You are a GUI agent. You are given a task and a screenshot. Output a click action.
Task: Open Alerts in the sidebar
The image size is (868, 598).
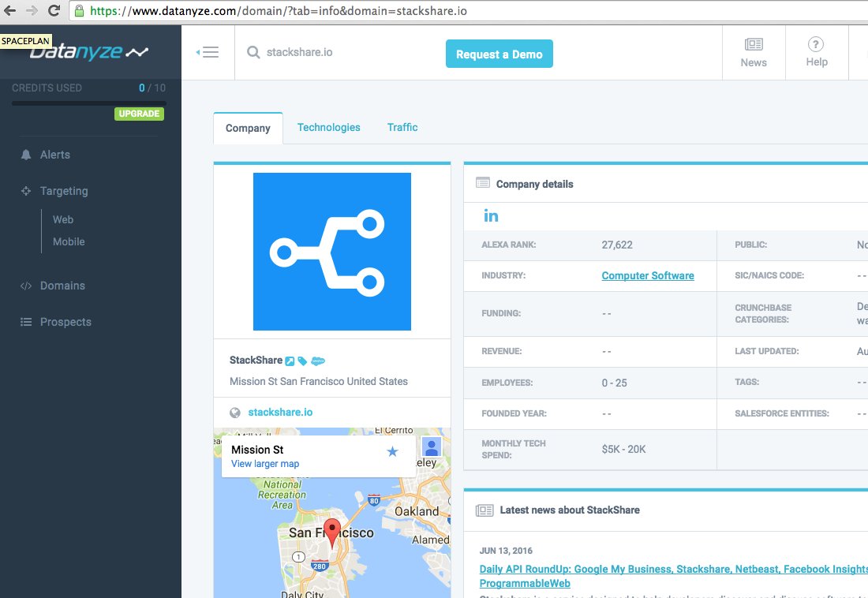point(54,155)
